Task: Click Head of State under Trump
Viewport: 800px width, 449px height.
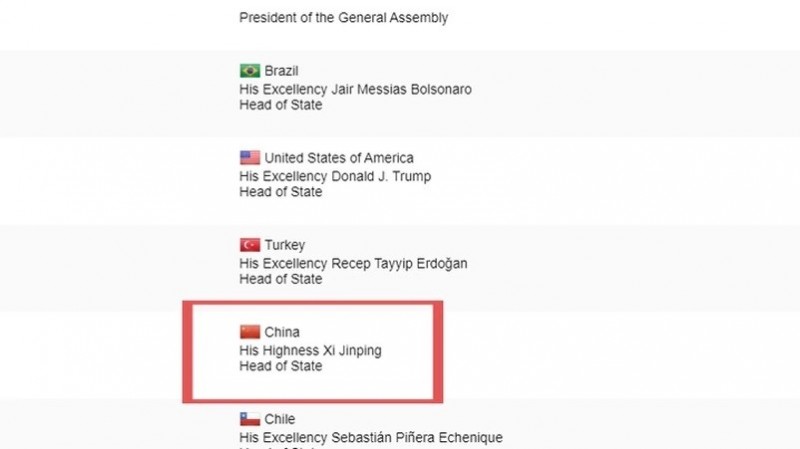Action: point(281,192)
